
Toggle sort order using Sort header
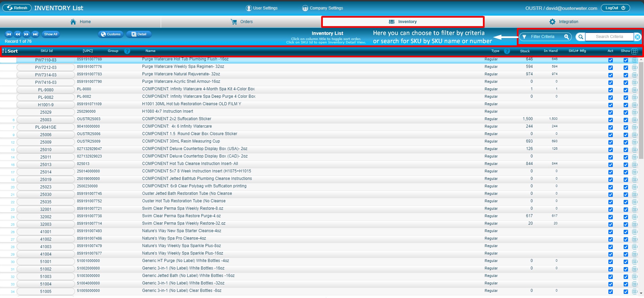tap(10, 51)
